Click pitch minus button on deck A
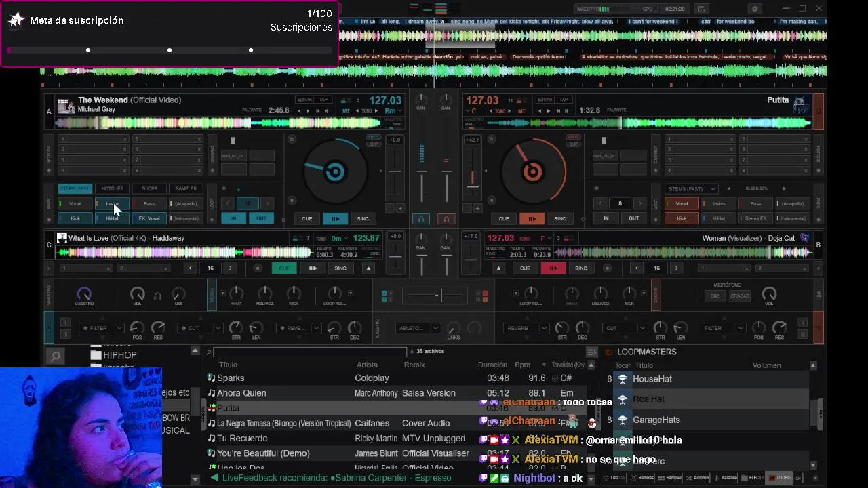This screenshot has height=488, width=868. click(390, 208)
